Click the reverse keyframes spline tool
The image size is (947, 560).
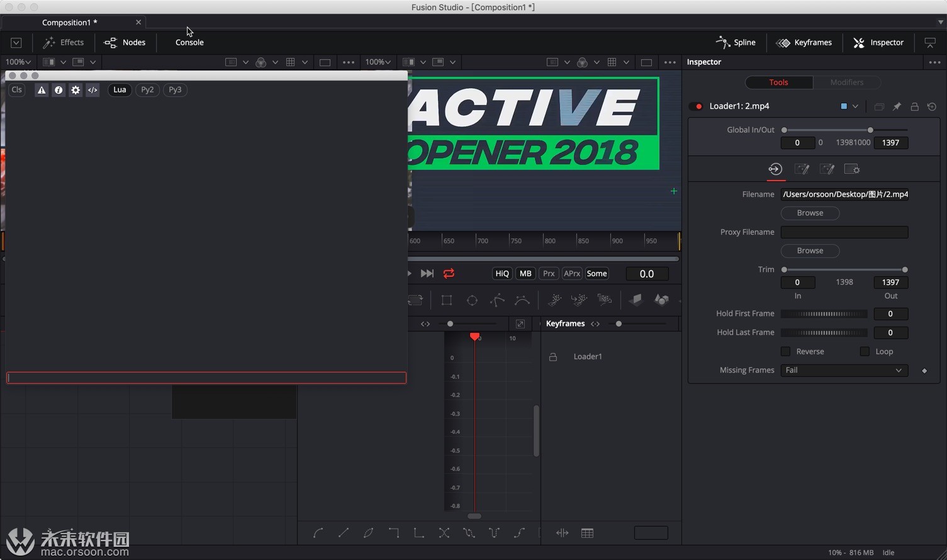(444, 533)
